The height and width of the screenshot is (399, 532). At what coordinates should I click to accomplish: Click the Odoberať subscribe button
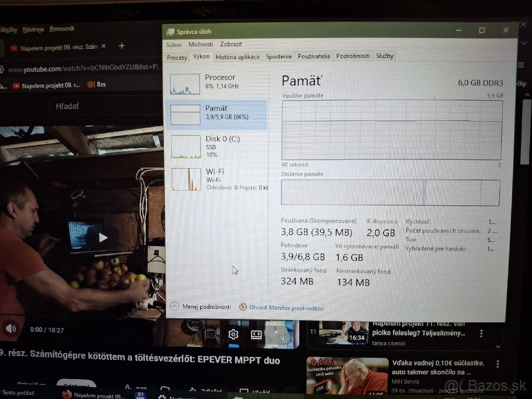77,384
